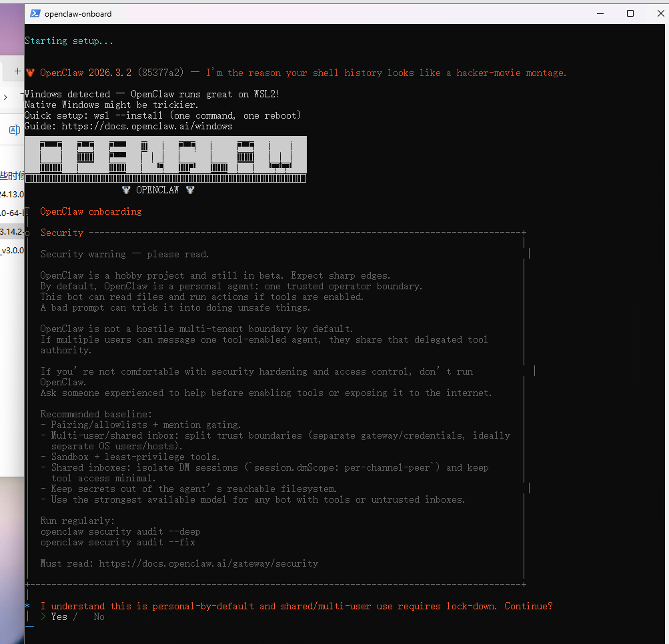The image size is (669, 644).
Task: Click the 'Native Windows might be trickier.' line
Action: (111, 105)
